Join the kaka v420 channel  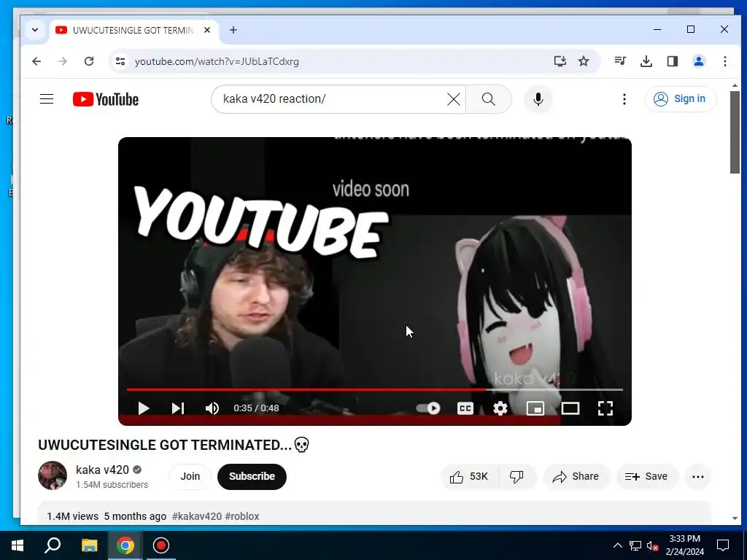[190, 476]
